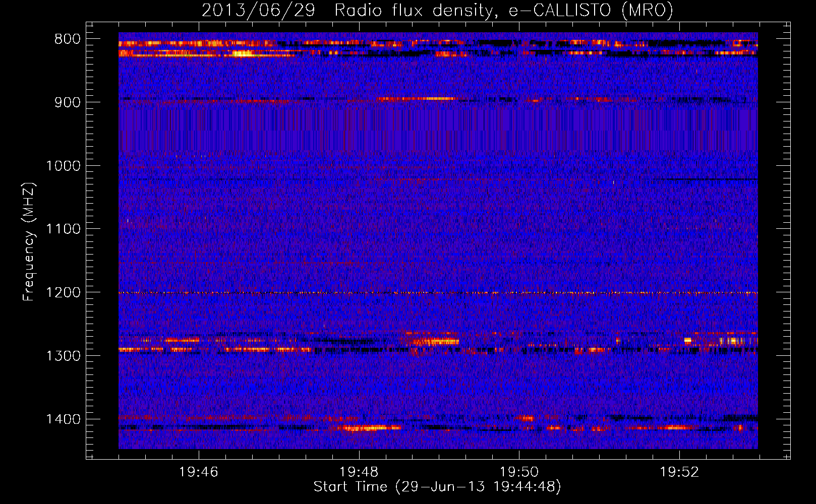Click the '19:50' time axis label
Image resolution: width=816 pixels, height=504 pixels.
(519, 472)
